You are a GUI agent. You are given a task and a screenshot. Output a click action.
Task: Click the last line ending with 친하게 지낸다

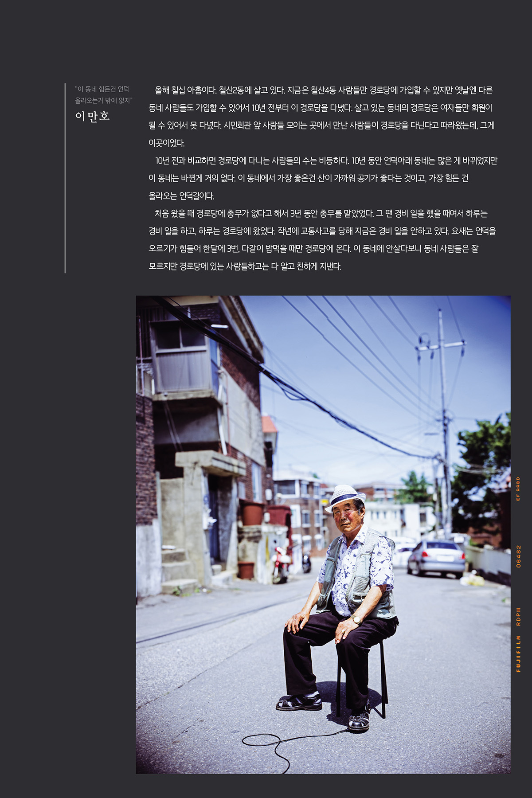[x=245, y=266]
